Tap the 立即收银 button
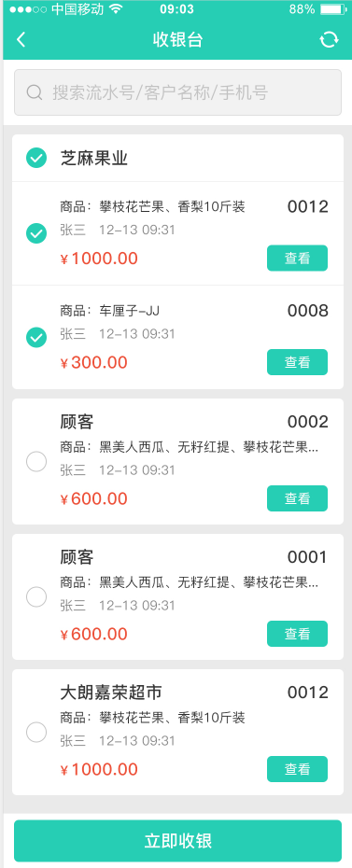Viewport: 352px width, 868px height. pos(177,841)
